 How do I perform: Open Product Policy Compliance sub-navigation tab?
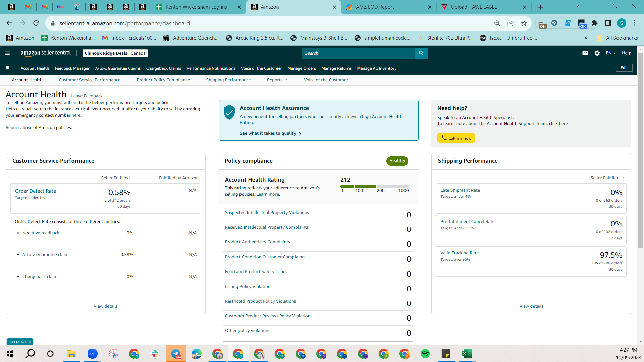[163, 80]
